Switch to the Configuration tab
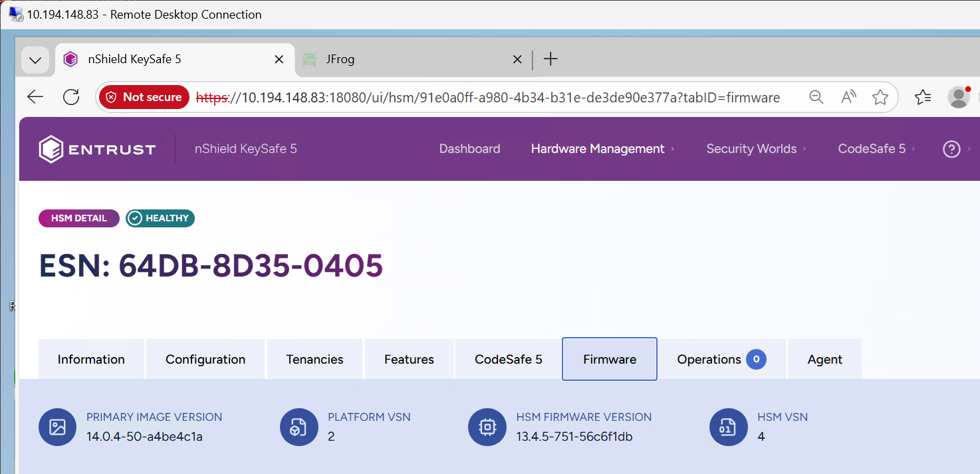Viewport: 980px width, 474px height. [x=205, y=360]
